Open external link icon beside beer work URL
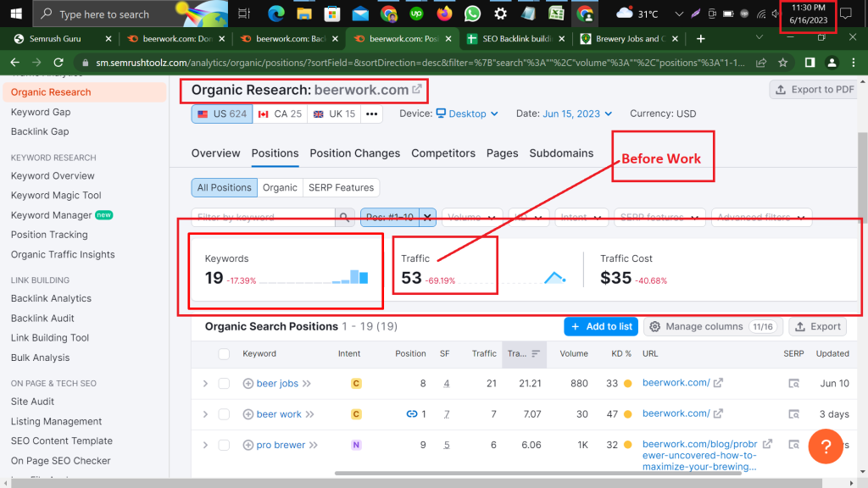The width and height of the screenshot is (868, 488). point(718,413)
